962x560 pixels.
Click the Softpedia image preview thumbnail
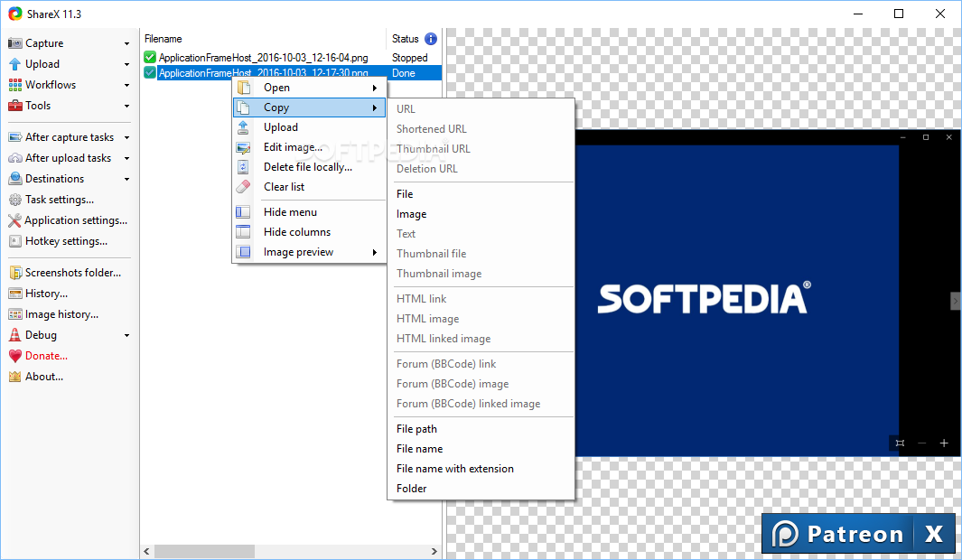point(768,294)
